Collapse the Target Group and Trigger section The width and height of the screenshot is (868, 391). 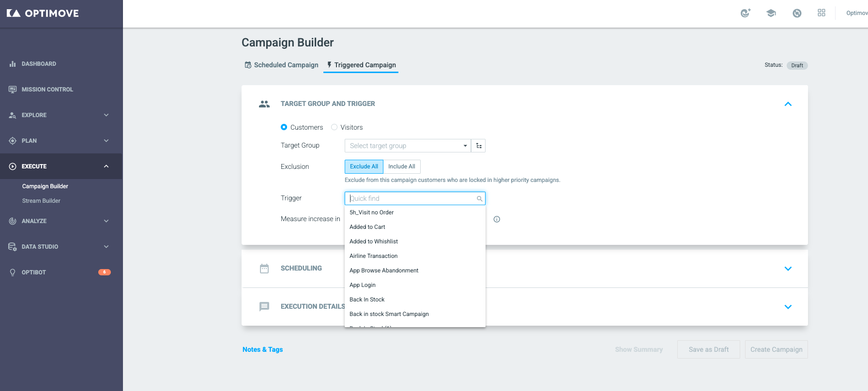tap(788, 104)
